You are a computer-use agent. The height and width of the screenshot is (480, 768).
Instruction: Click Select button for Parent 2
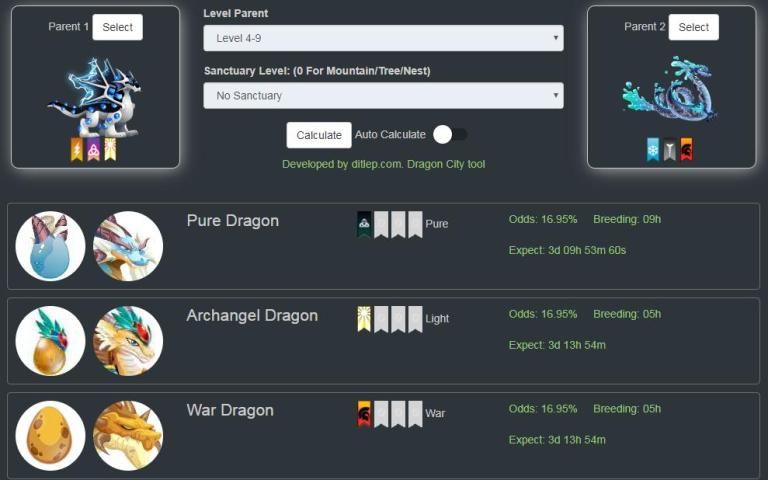point(694,27)
